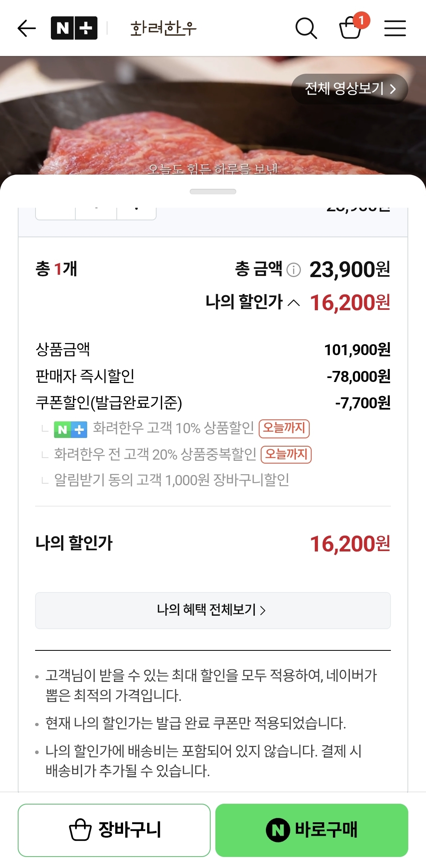Tap the search magnifier icon
Viewport: 426px width, 868px height.
306,28
